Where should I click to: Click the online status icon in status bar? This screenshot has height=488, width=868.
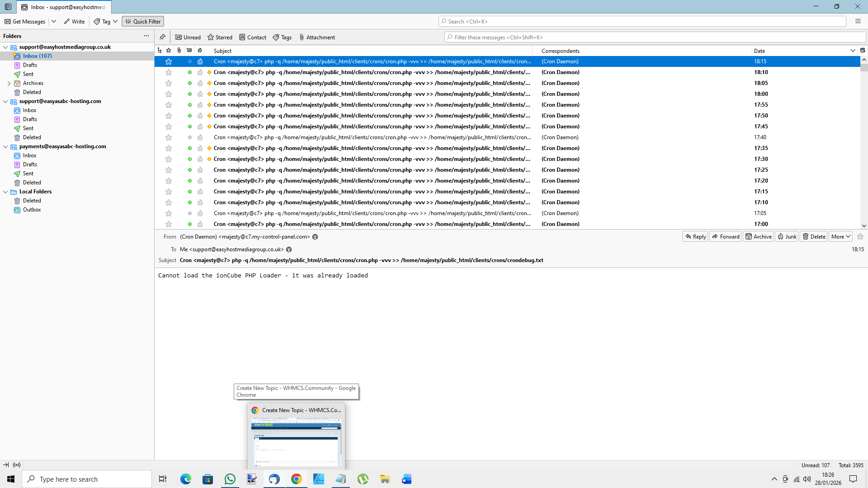click(x=17, y=465)
